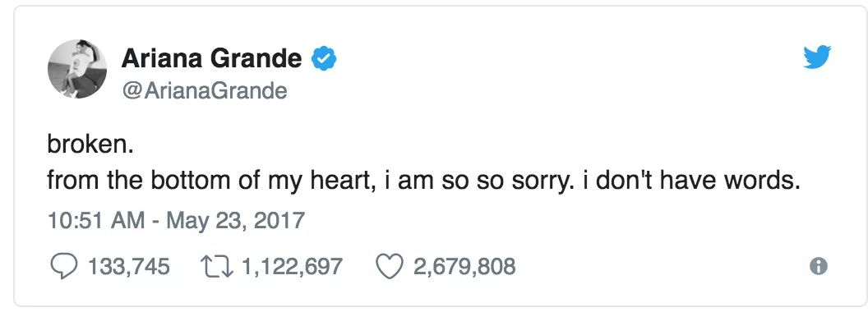This screenshot has width=868, height=312.
Task: Open the tweet info circle icon
Action: (x=818, y=267)
